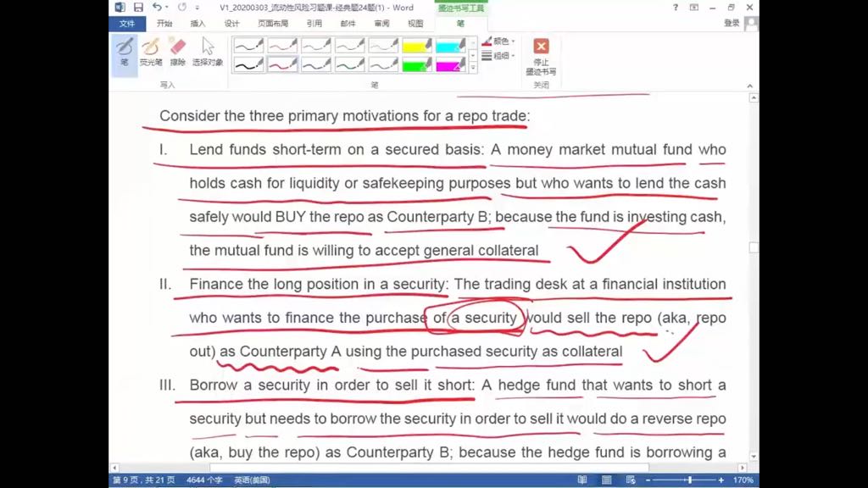Viewport: 868px width, 488px height.
Task: Choose the thick black pen in bottom row
Action: (x=248, y=65)
